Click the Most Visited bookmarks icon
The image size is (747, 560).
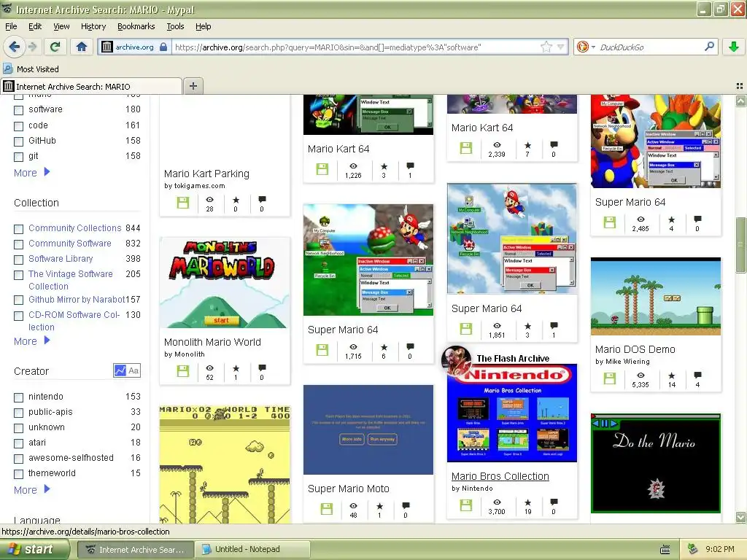click(8, 69)
